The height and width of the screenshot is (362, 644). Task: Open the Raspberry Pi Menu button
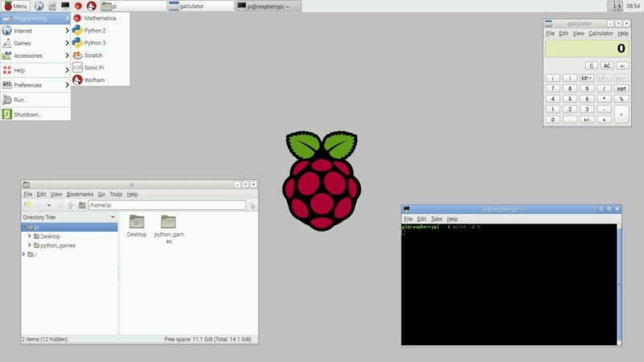coord(15,6)
